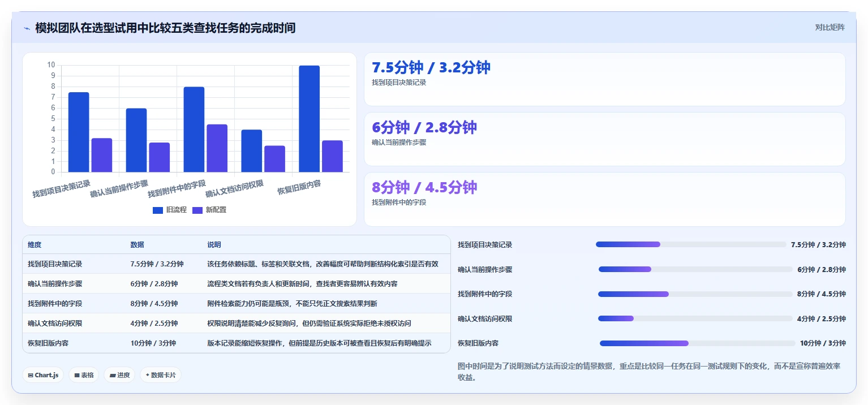This screenshot has height=405, width=868.
Task: Click the Chart.js tag pill
Action: [43, 375]
